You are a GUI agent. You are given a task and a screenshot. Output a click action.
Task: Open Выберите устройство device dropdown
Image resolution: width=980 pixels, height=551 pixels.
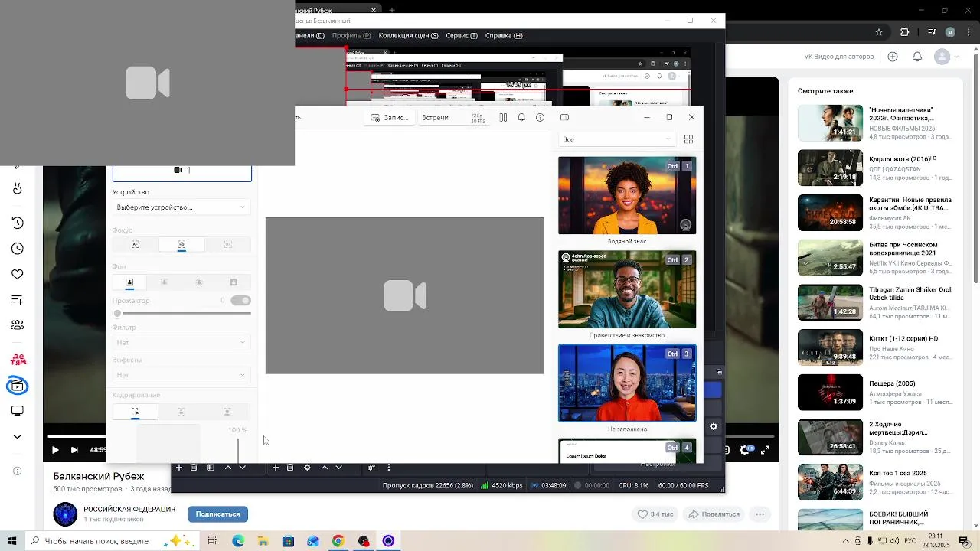click(x=181, y=207)
